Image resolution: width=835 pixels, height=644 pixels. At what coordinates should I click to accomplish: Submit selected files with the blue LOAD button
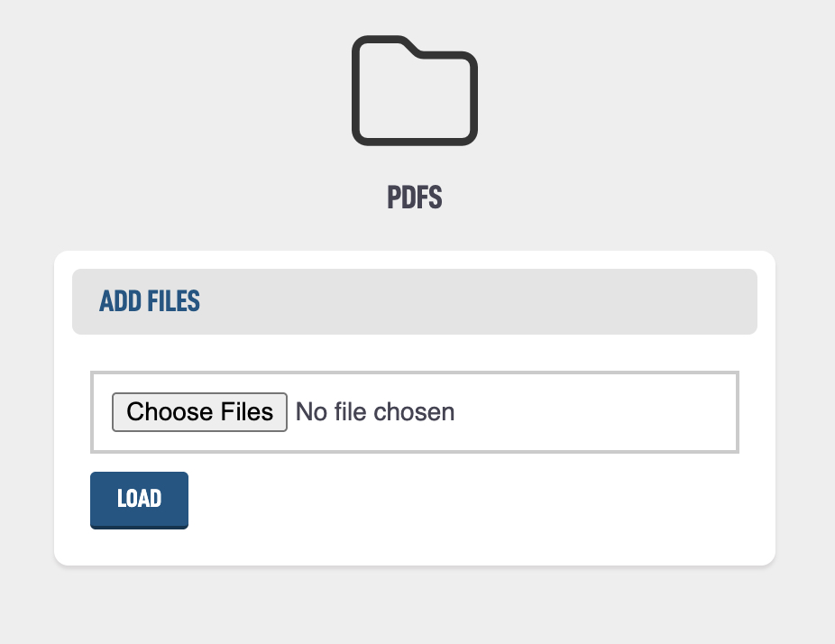click(x=139, y=499)
